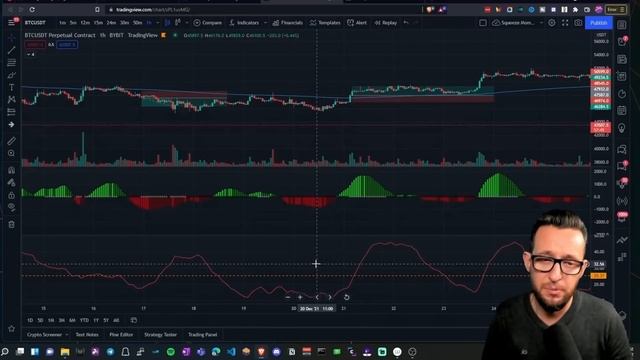Viewport: 640px width, 360px height.
Task: Open the ideas stream broadcast icon in right sidebar
Action: pyautogui.click(x=622, y=200)
